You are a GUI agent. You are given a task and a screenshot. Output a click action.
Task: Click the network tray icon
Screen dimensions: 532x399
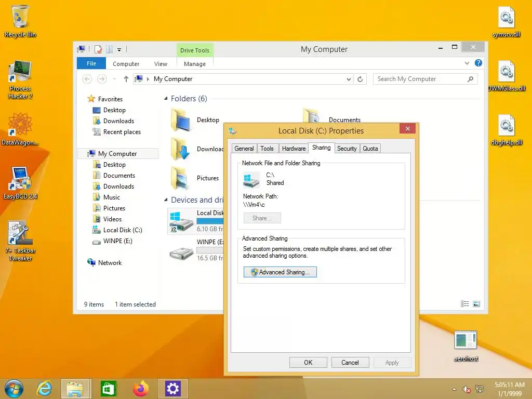480,390
